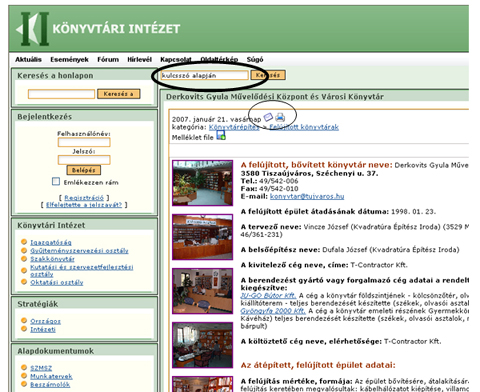This screenshot has height=392, width=480.
Task: Open the Hírlevél menu item
Action: [139, 59]
